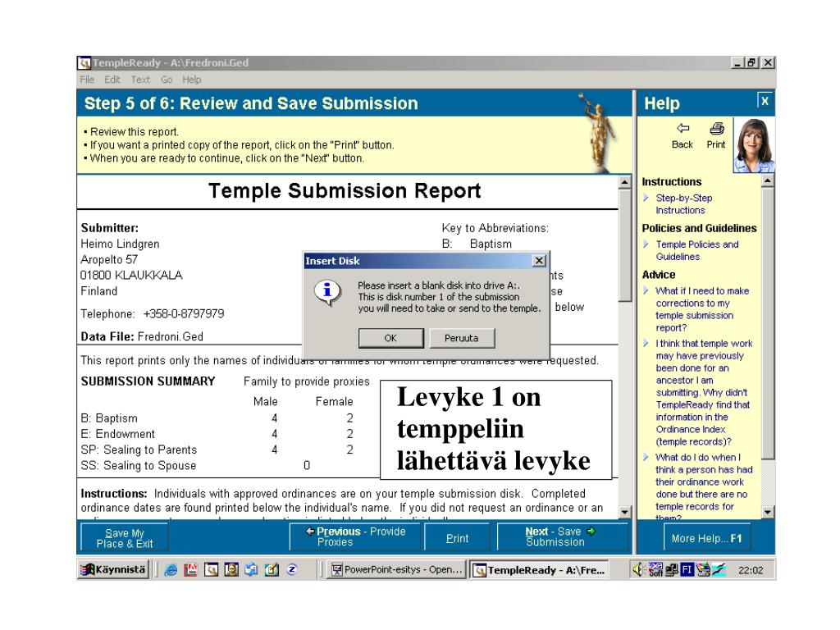840x630 pixels.
Task: Click the round Z quick launch icon
Action: 292,569
